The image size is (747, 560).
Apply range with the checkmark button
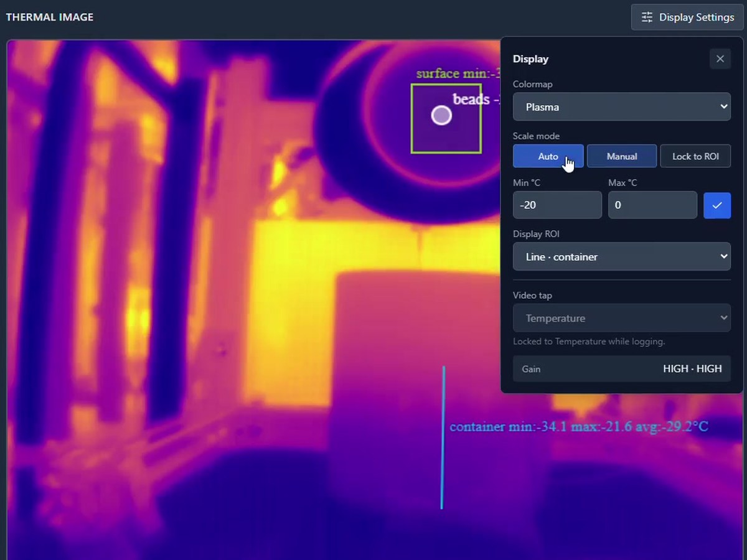tap(717, 205)
